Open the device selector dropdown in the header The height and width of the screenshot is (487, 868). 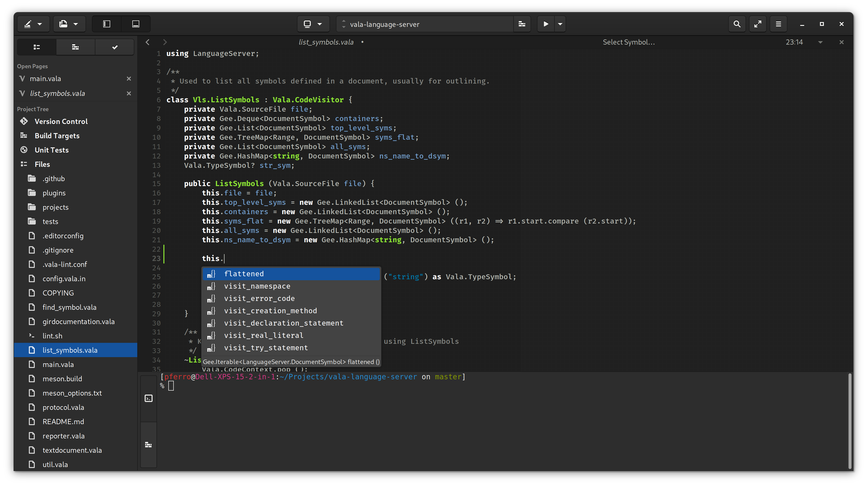pyautogui.click(x=313, y=24)
